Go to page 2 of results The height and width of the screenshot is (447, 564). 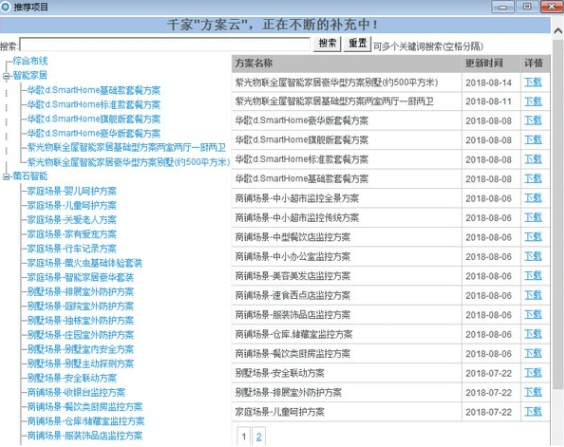(259, 437)
